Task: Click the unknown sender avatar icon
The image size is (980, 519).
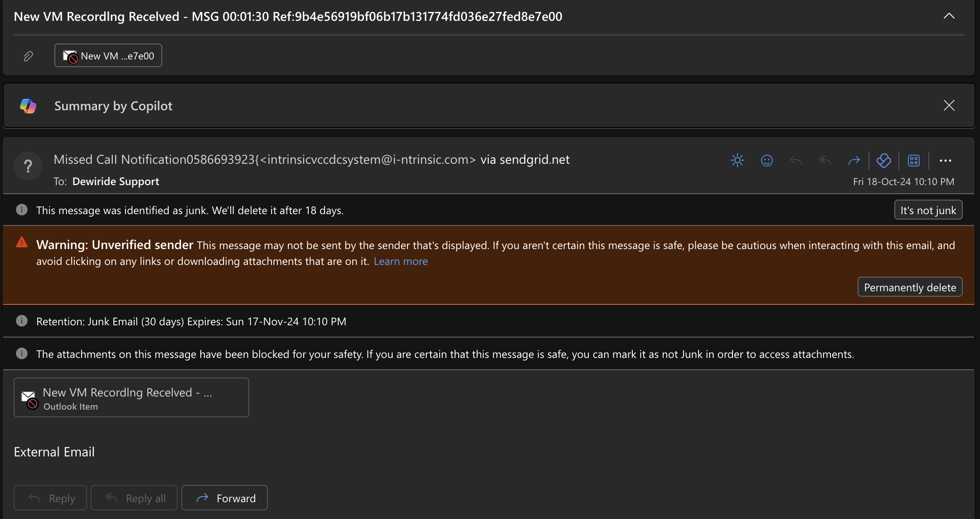Action: pyautogui.click(x=28, y=166)
